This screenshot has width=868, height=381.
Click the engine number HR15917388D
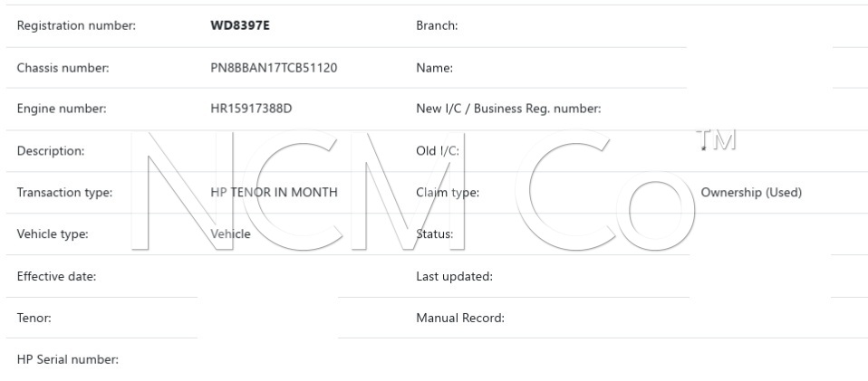click(251, 110)
